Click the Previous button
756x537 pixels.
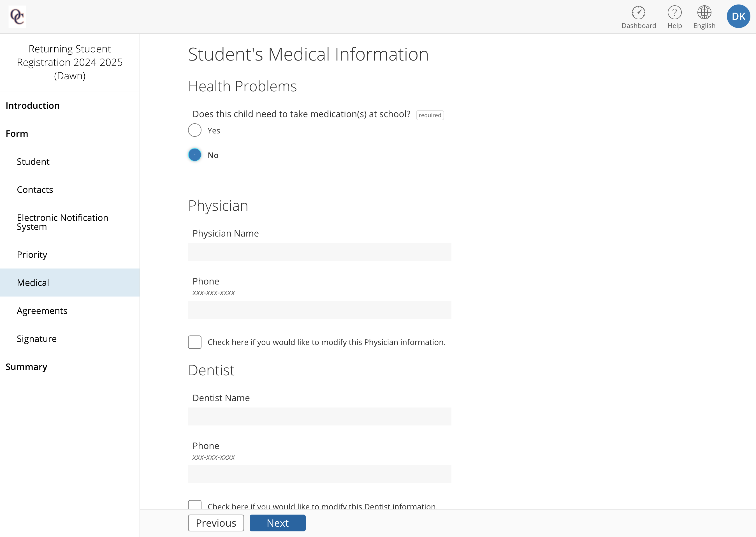tap(216, 523)
